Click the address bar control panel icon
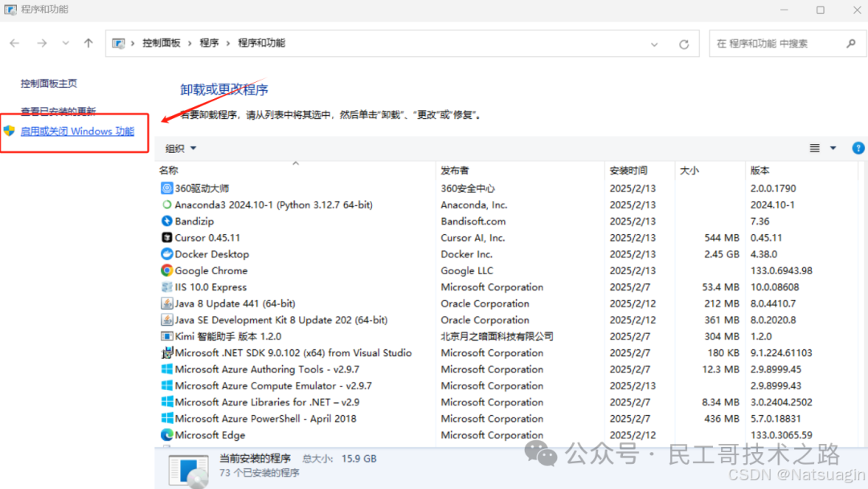The width and height of the screenshot is (868, 489). (118, 43)
